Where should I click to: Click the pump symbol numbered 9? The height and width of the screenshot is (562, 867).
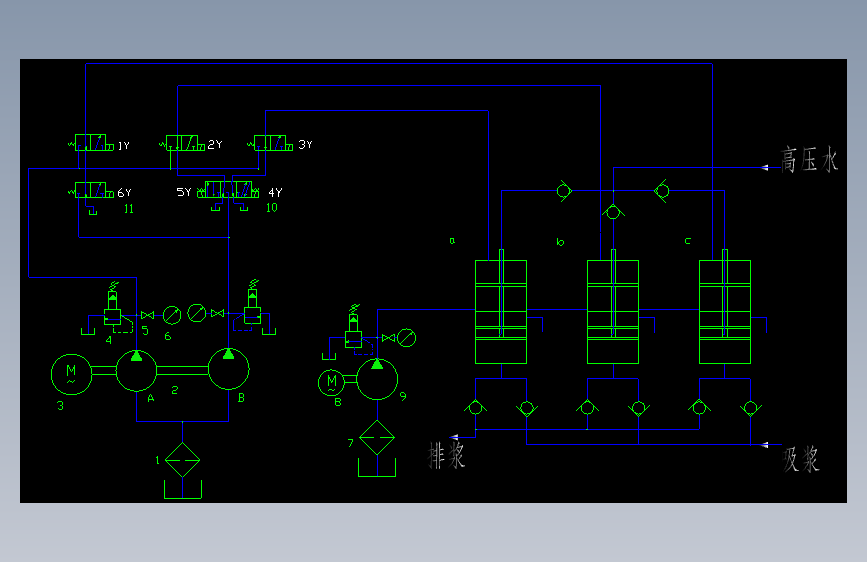tap(377, 379)
